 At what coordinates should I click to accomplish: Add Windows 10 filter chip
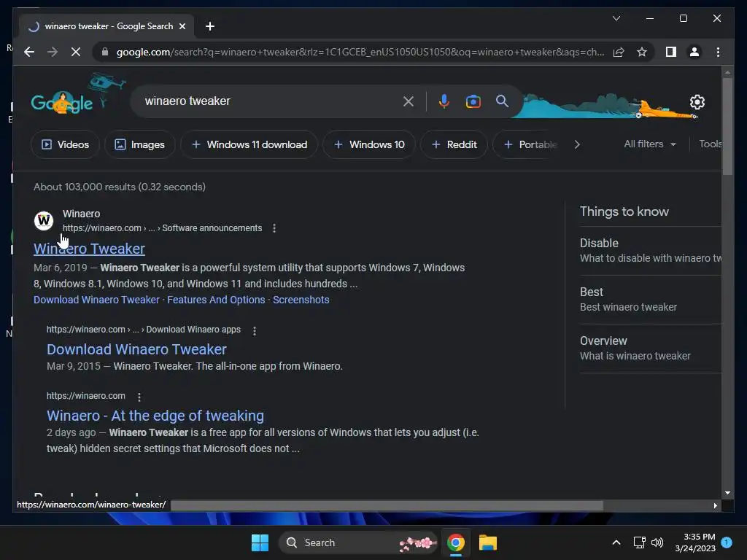click(x=369, y=144)
